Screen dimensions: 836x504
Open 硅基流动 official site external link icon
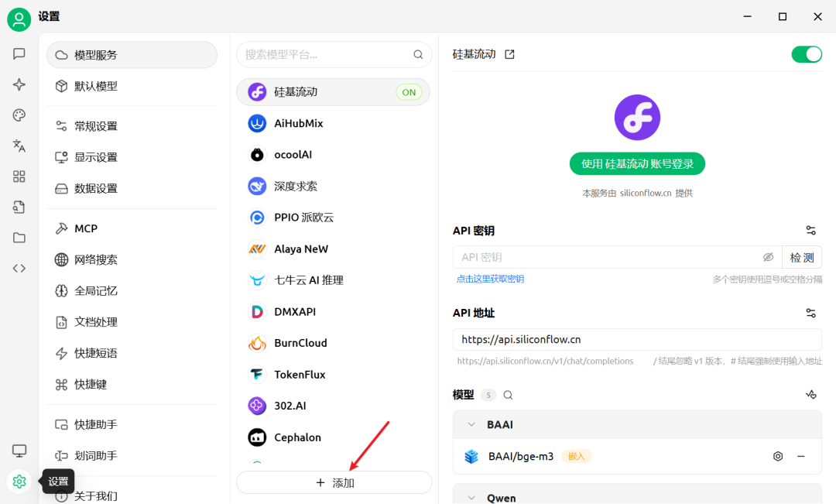(509, 54)
